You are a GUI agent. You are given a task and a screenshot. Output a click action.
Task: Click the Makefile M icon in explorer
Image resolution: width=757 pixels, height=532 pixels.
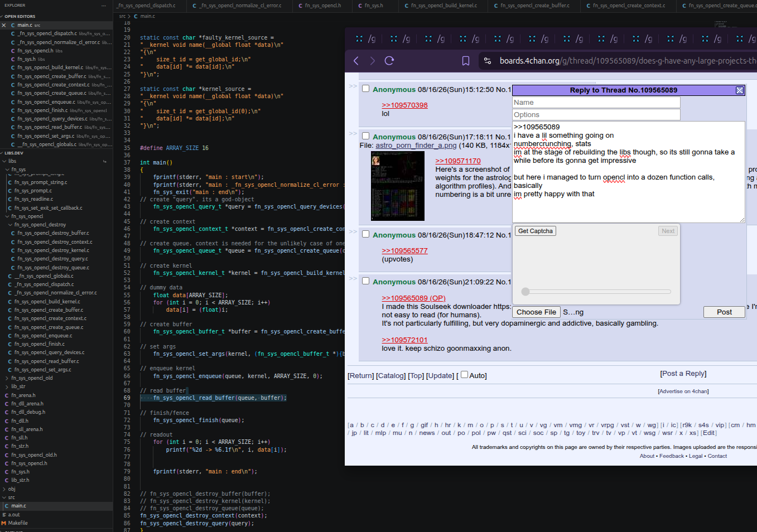tap(4, 523)
